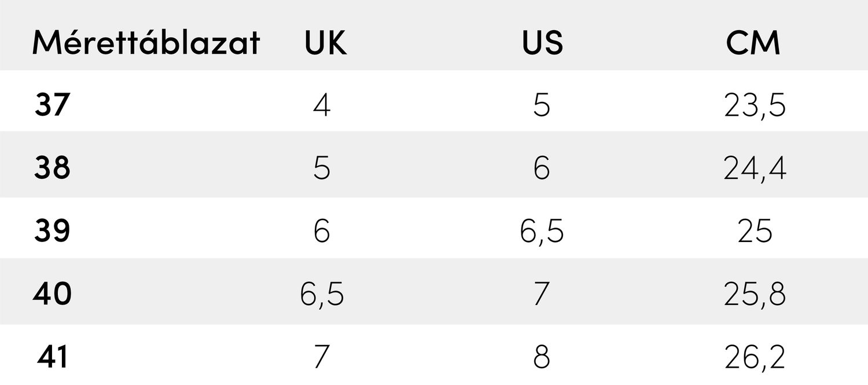Viewport: 868px width, 385px height.
Task: Pick the size 41 row label
Action: click(x=53, y=357)
